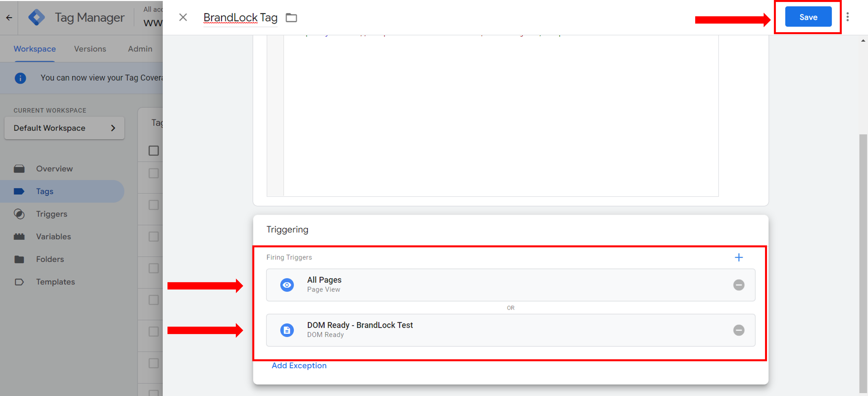Screen dimensions: 868x396
Task: Click the Tag Manager logo icon
Action: coord(36,17)
